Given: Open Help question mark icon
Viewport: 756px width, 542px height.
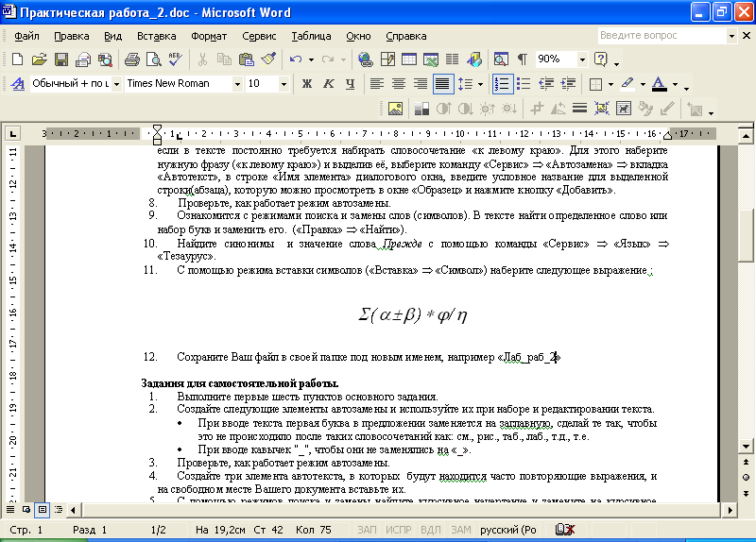Looking at the screenshot, I should (601, 59).
